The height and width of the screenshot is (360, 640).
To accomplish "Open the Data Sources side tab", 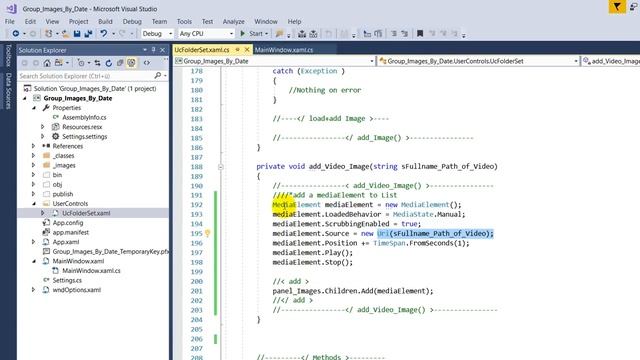I will click(8, 90).
